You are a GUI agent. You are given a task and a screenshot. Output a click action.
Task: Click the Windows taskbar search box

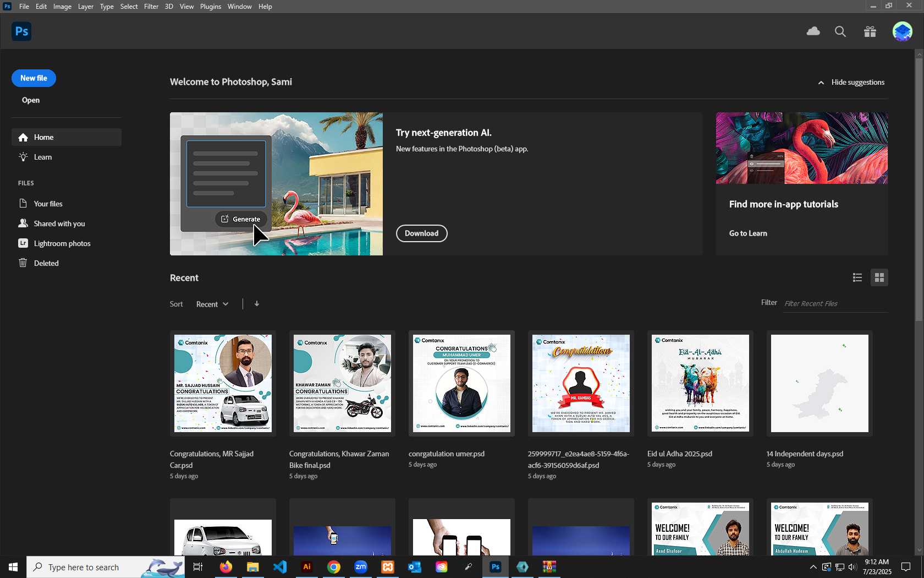[106, 567]
